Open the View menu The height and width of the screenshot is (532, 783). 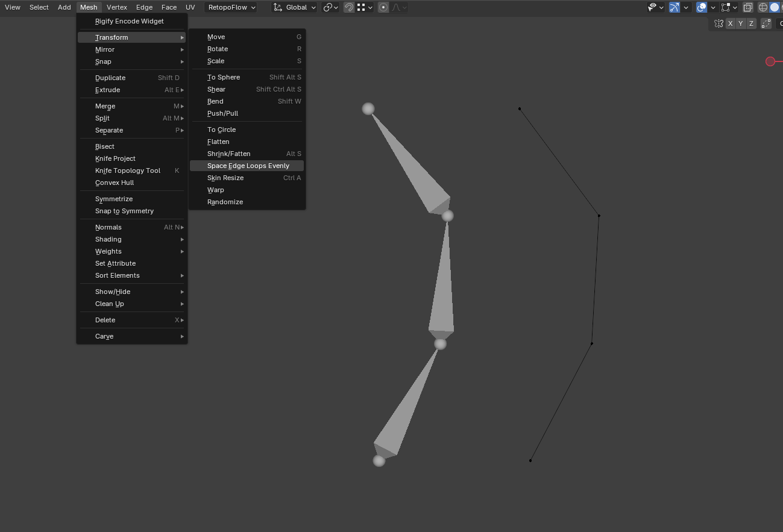(13, 7)
